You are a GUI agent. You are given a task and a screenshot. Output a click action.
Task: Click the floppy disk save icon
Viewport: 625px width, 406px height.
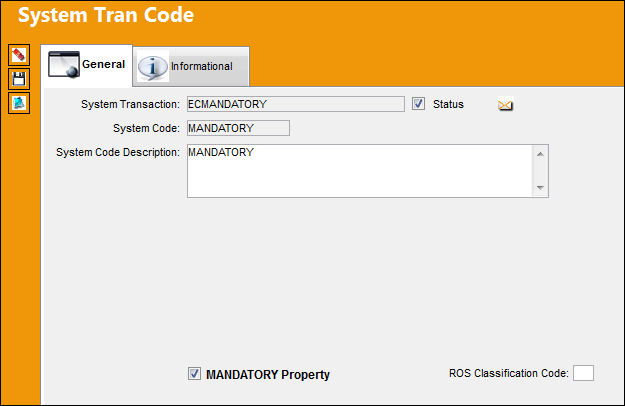click(x=19, y=79)
